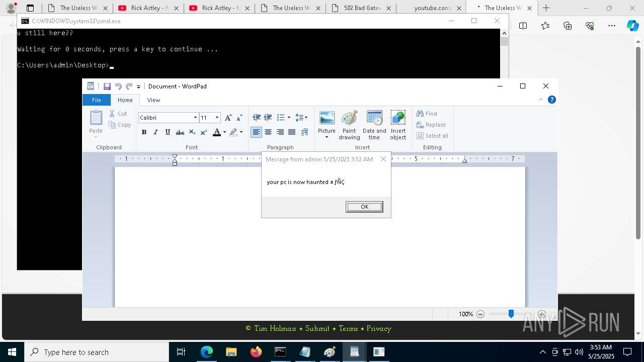This screenshot has width=644, height=362.
Task: Open the Paragraph dialog icon
Action: [x=304, y=132]
